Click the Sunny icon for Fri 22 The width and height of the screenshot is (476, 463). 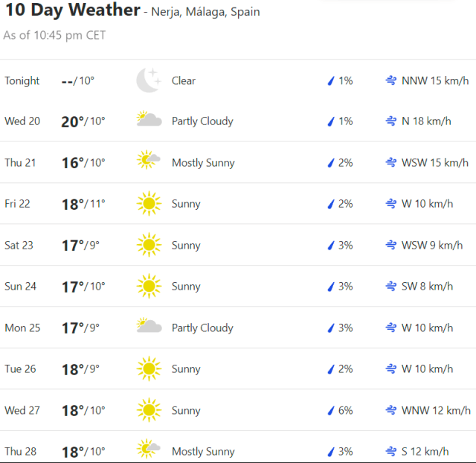click(x=149, y=203)
